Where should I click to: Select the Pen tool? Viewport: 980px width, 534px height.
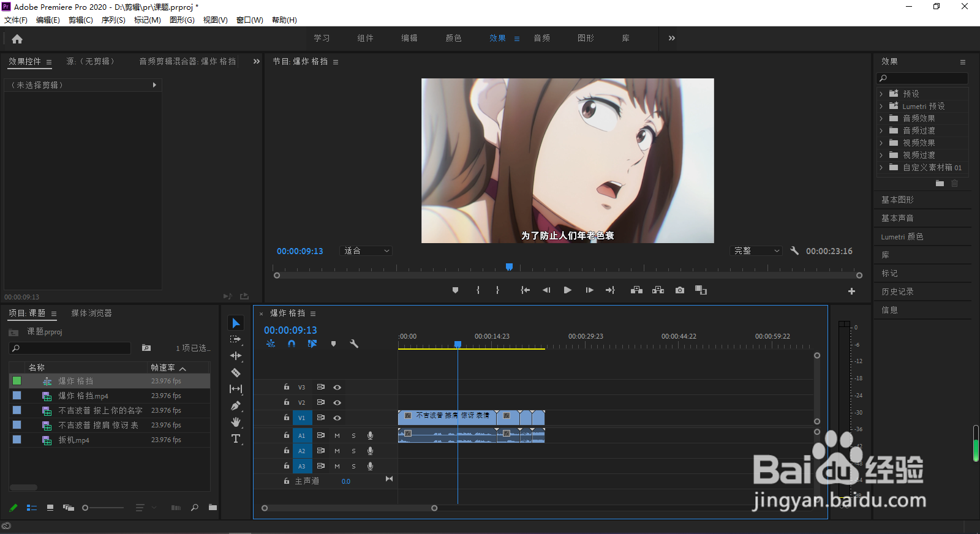click(x=236, y=405)
